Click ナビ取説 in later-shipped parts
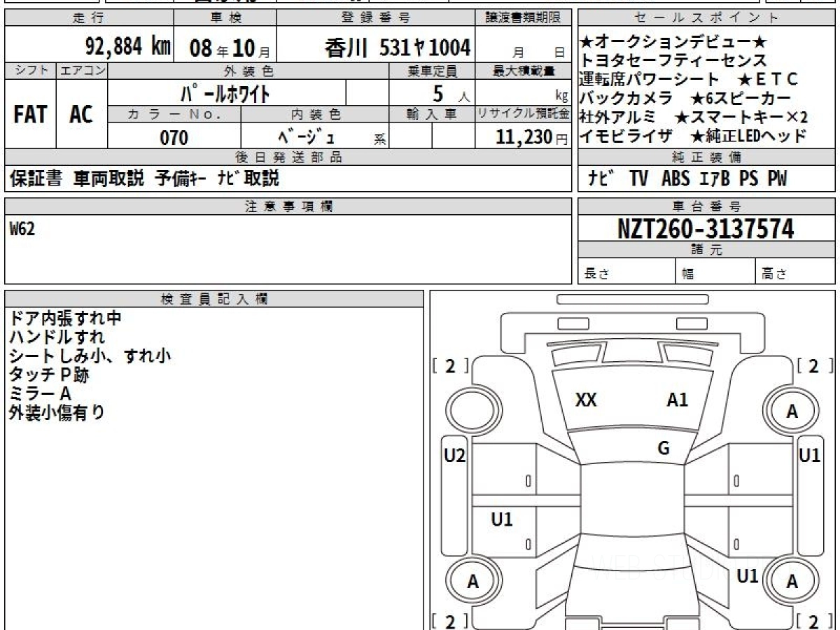Screen dimensions: 840x630 coord(248,178)
